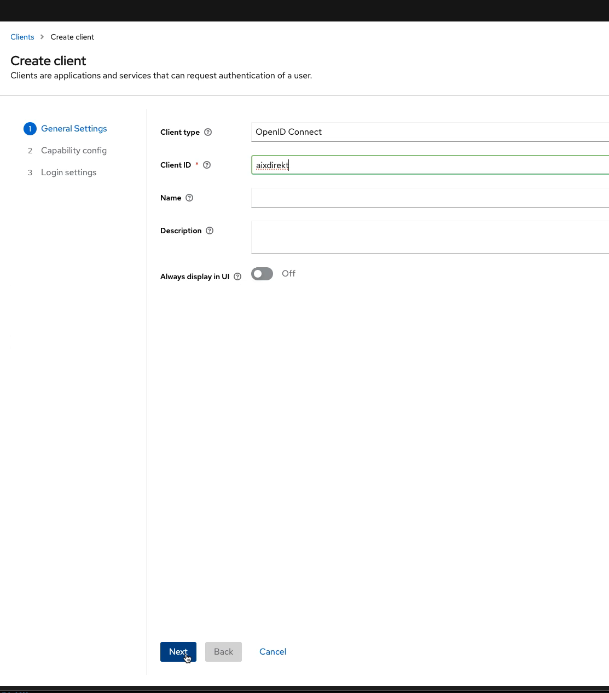Navigate to Clients via the breadcrumb
The image size is (609, 693).
pos(22,37)
